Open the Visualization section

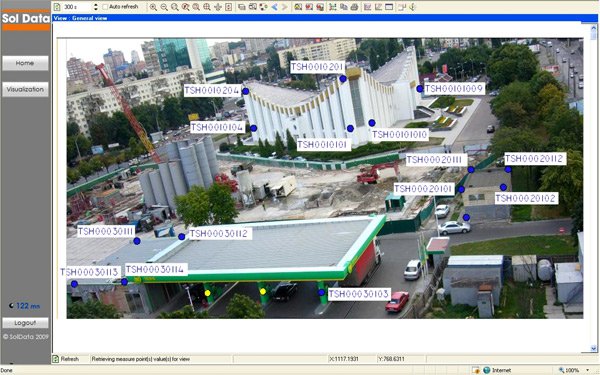point(25,89)
